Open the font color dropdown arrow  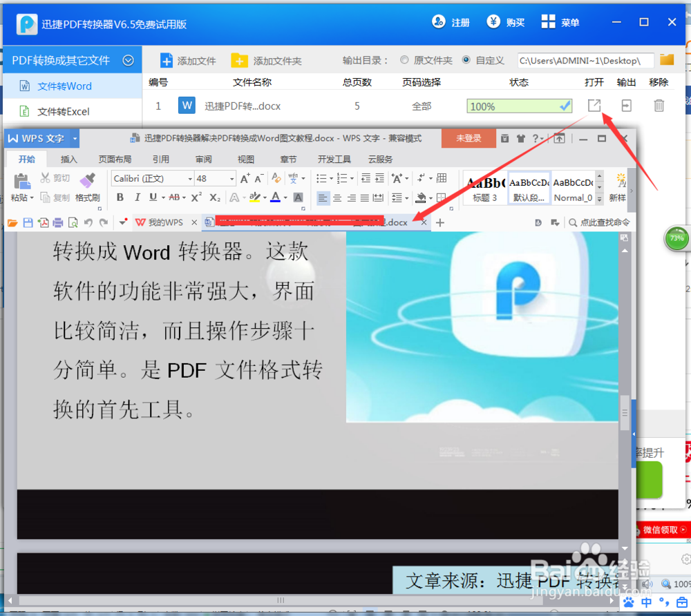tap(285, 198)
